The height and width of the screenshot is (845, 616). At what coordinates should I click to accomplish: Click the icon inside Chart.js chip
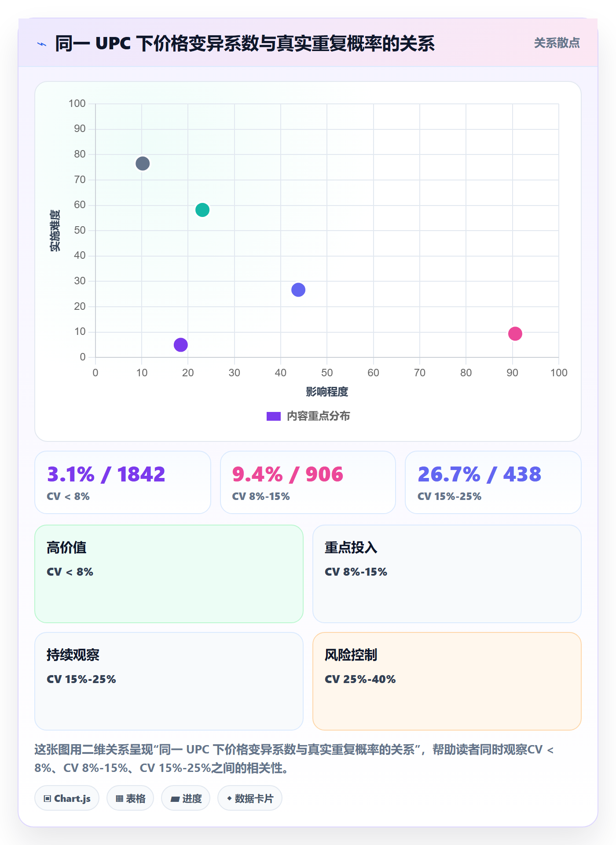coord(48,798)
